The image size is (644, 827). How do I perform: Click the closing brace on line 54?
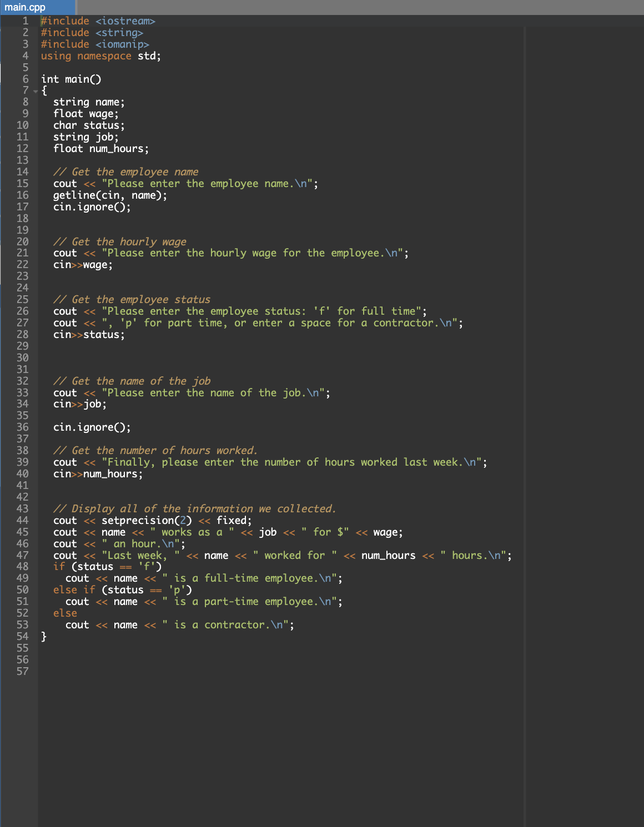point(43,636)
